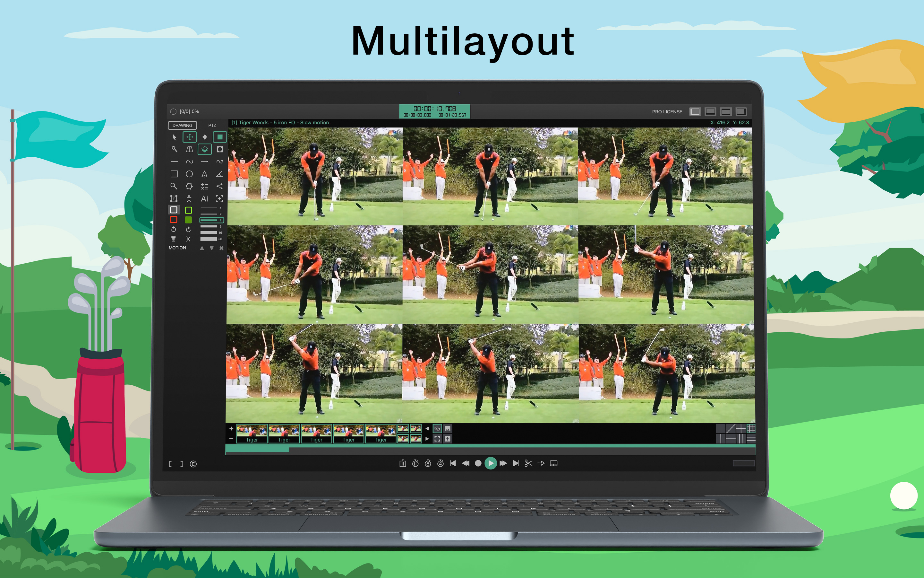Pick the green outline color swatch
The width and height of the screenshot is (924, 578).
(x=189, y=210)
